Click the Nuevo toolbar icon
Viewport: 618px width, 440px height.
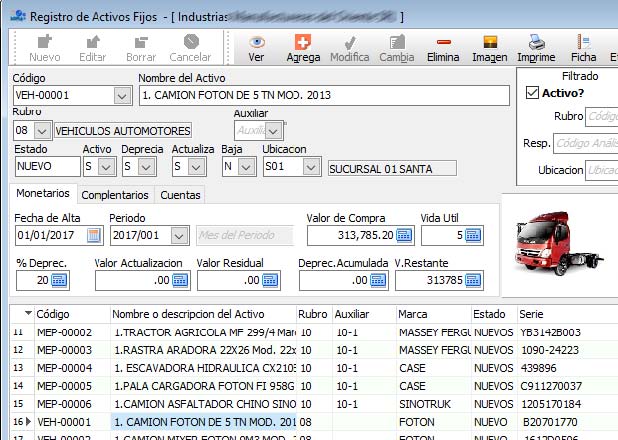point(45,42)
